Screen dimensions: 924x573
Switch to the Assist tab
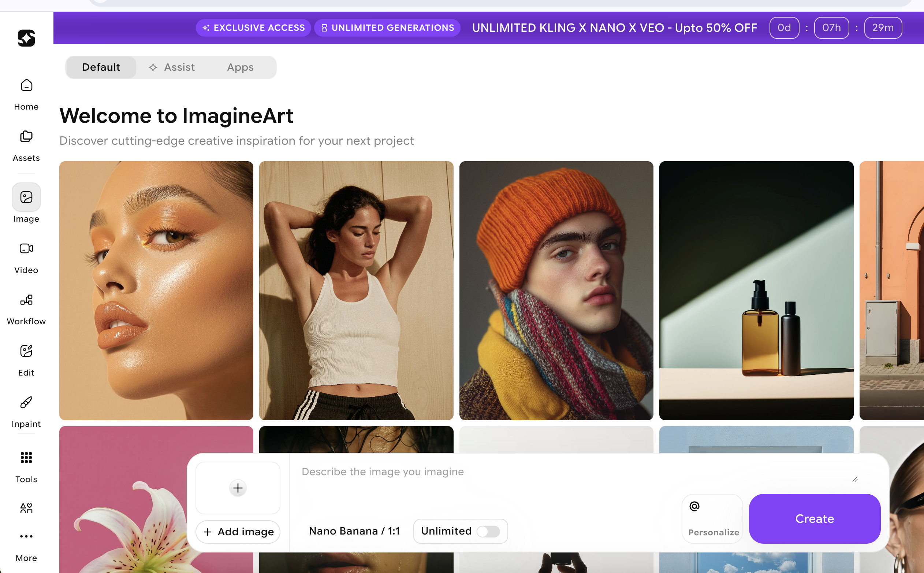pos(172,67)
